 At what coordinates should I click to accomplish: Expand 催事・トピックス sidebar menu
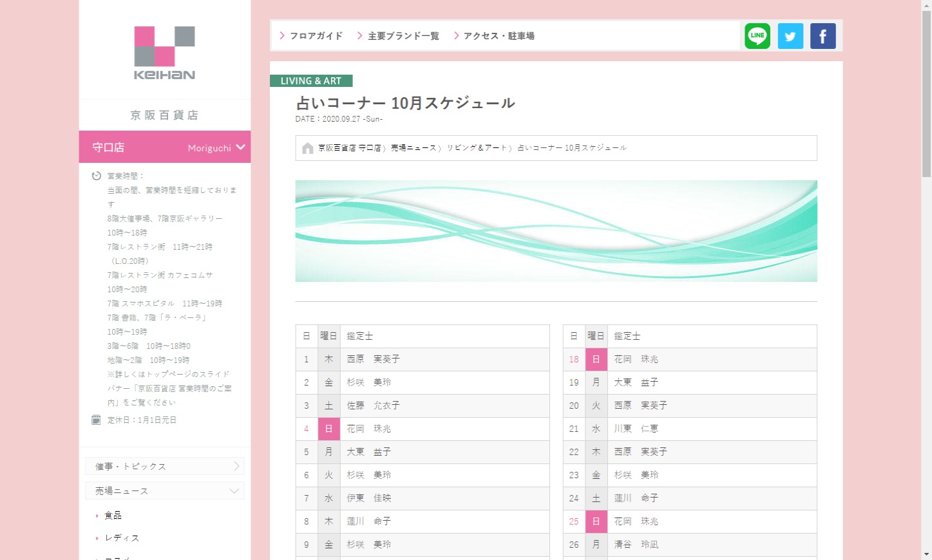(165, 466)
